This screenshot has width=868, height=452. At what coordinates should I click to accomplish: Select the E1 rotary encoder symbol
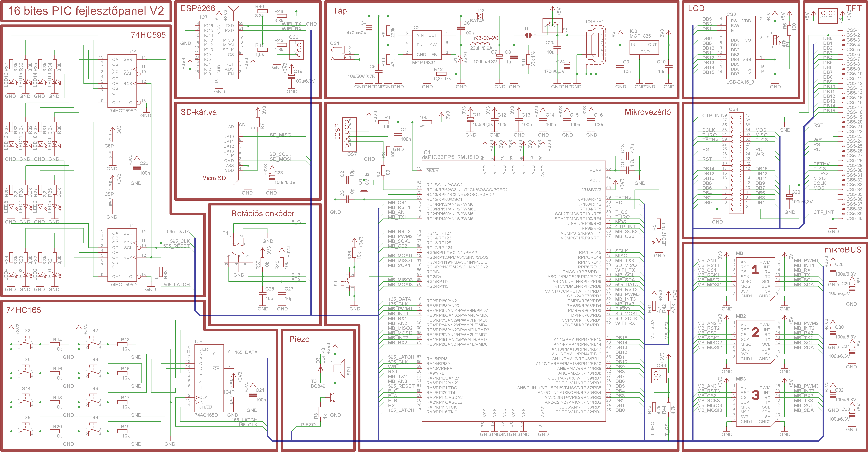[238, 250]
